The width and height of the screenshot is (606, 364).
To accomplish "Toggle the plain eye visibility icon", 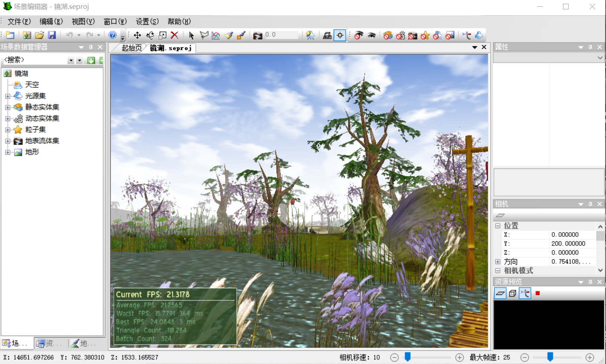I will [x=371, y=35].
